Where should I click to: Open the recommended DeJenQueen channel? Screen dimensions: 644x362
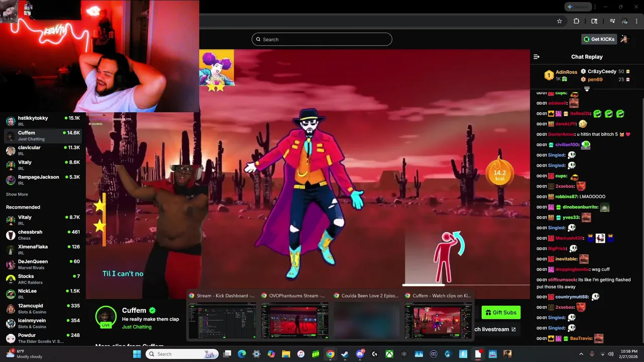43,264
